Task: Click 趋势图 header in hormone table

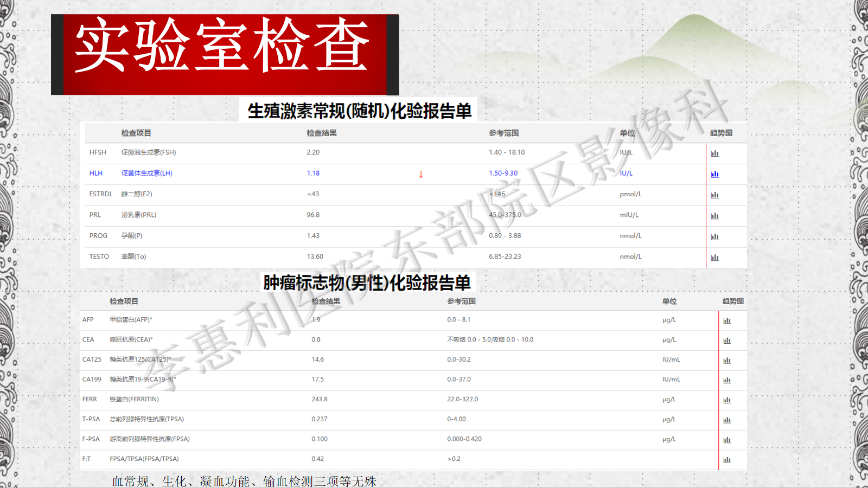Action: [x=721, y=133]
